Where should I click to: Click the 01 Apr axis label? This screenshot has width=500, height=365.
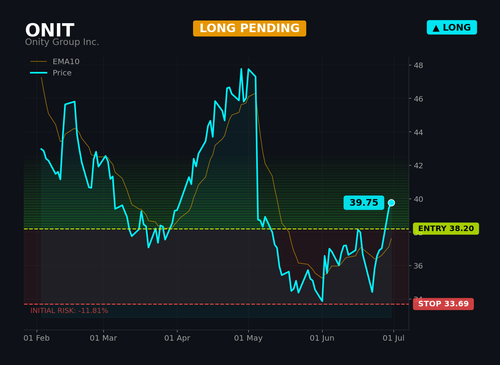pyautogui.click(x=177, y=338)
